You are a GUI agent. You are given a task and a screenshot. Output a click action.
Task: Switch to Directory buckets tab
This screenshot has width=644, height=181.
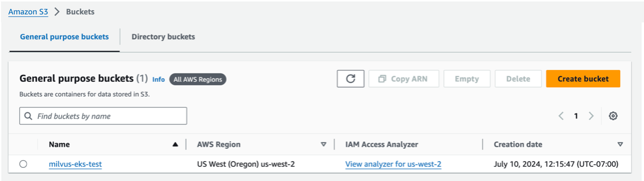163,37
